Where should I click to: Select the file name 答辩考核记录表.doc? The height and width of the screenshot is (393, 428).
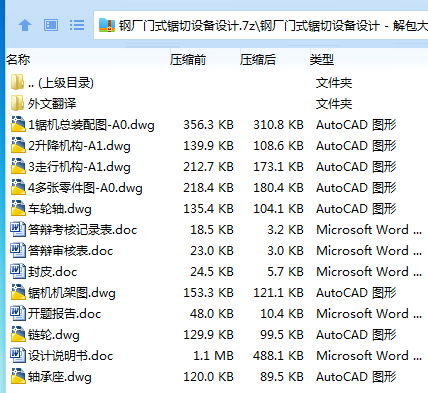[x=83, y=230]
